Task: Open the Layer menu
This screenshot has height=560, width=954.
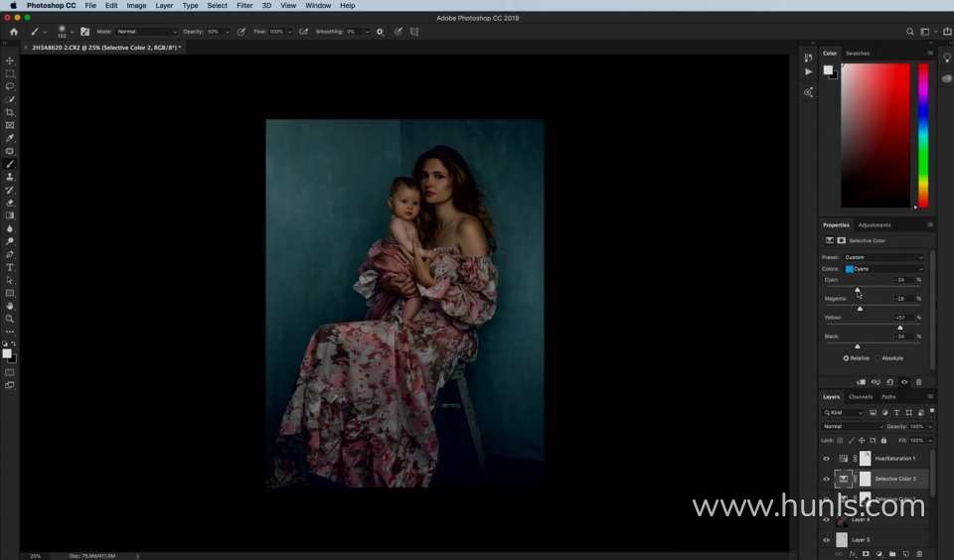Action: 164,6
